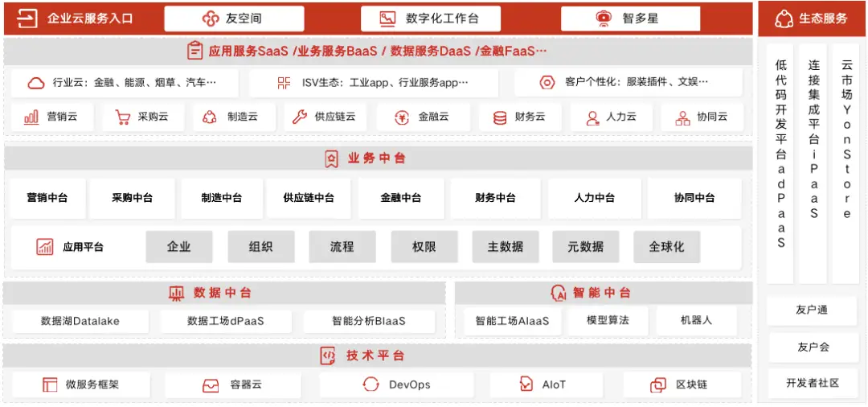Click the clipboard icon beside 应用服务SaaS
Screen dimensions: 868x407
(194, 51)
